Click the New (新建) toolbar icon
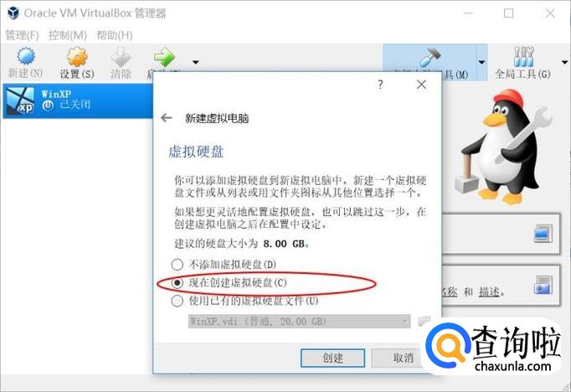This screenshot has height=392, width=571. point(26,56)
